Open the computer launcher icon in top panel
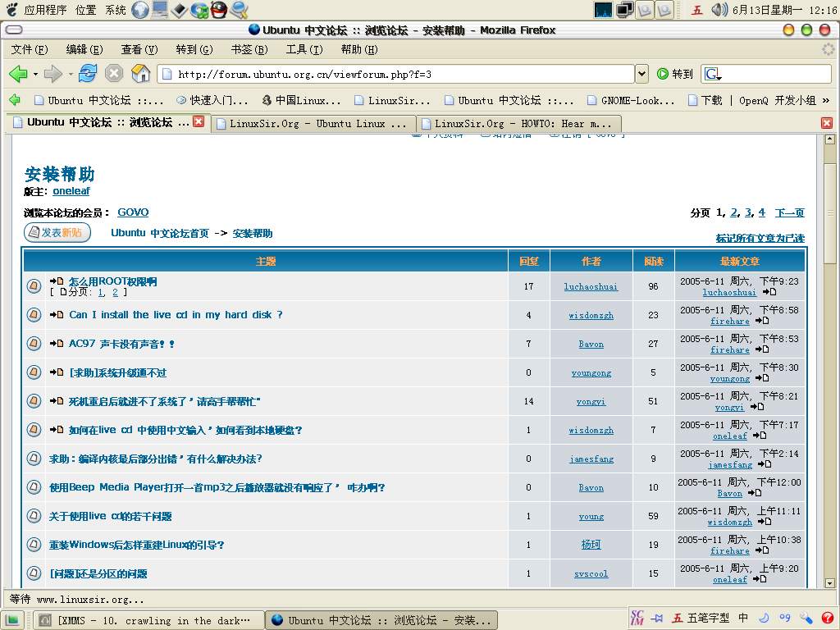This screenshot has width=840, height=630. [x=160, y=10]
